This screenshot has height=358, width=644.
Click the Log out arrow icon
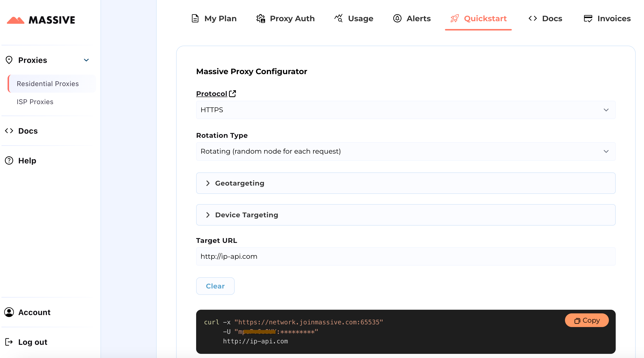pos(9,342)
